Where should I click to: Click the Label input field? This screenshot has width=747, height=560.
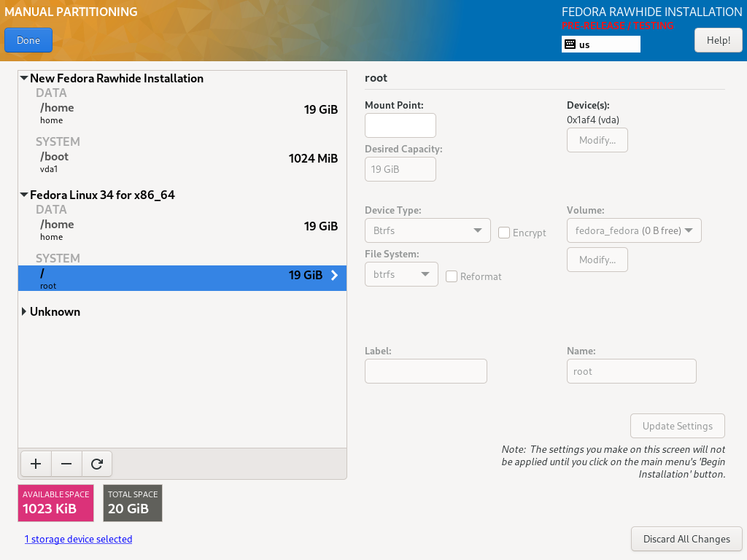tap(426, 371)
